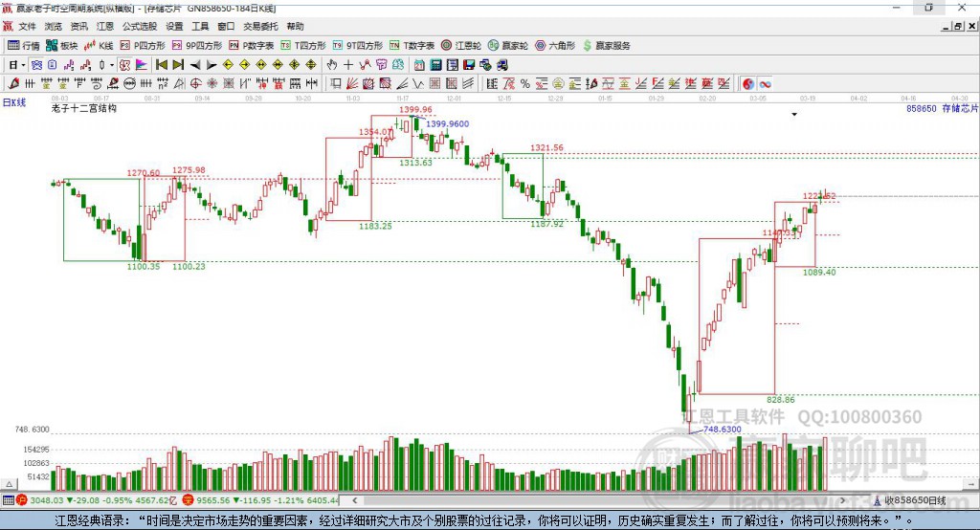The height and width of the screenshot is (530, 980).
Task: Click the 748.6300 low price label
Action: [723, 430]
